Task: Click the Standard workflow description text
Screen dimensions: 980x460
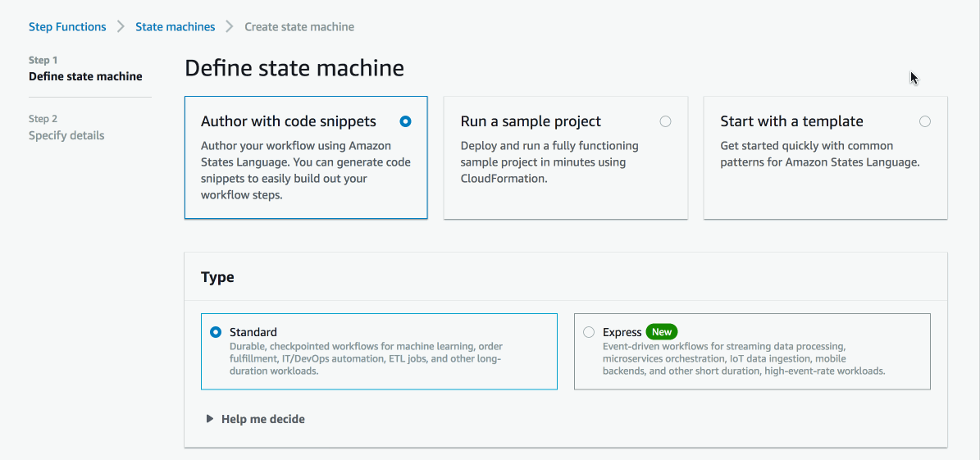Action: tap(367, 358)
